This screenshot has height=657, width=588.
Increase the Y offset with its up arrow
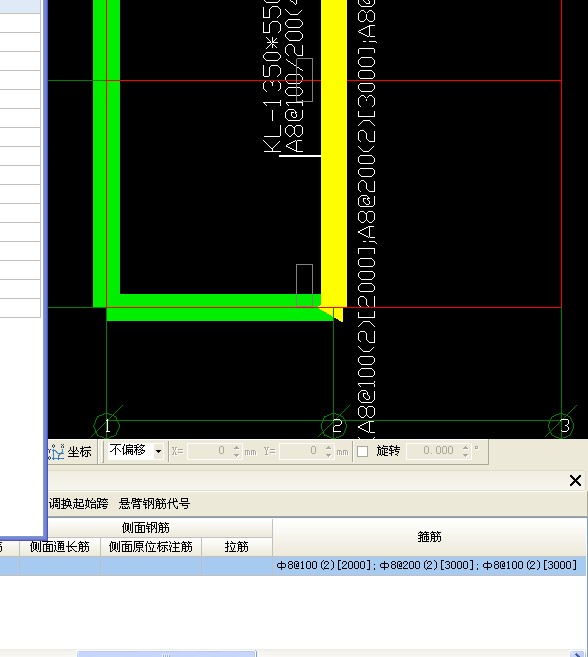pyautogui.click(x=329, y=447)
